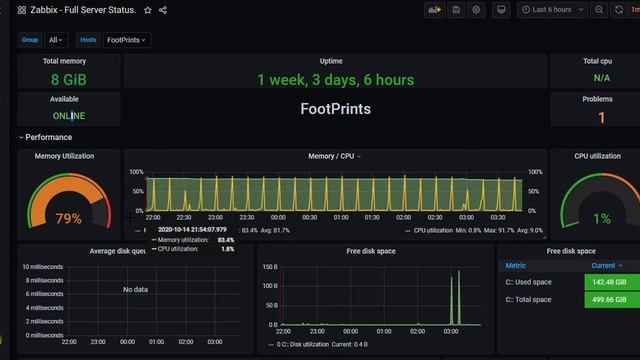Open the FootPrints hosts dropdown

click(127, 40)
